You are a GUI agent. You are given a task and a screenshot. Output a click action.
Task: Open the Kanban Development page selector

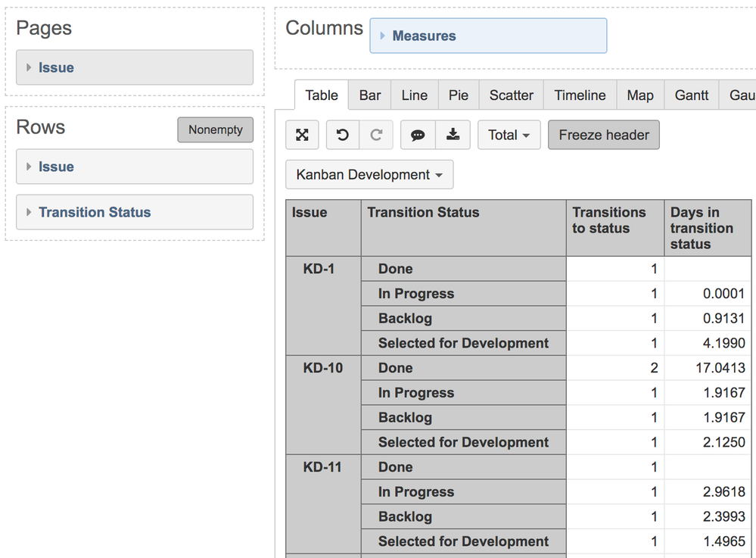369,175
